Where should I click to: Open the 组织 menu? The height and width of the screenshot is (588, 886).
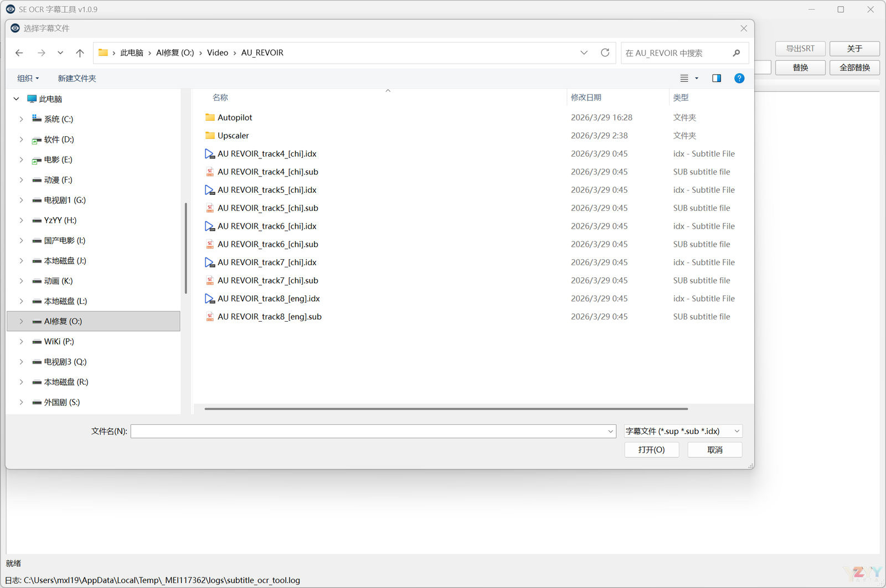click(x=28, y=78)
